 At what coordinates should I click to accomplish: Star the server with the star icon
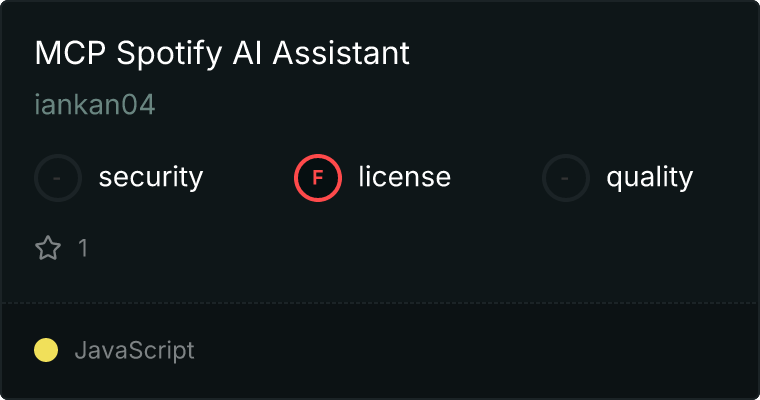coord(48,248)
